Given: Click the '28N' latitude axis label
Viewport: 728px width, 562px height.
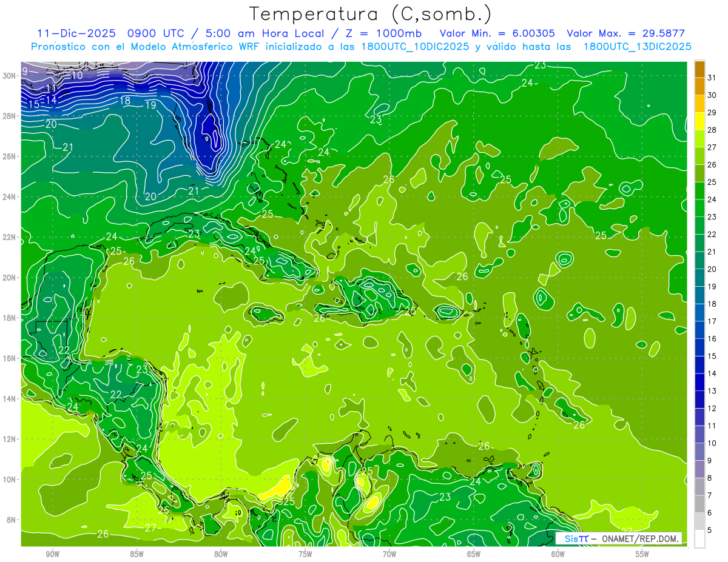Looking at the screenshot, I should (x=9, y=116).
